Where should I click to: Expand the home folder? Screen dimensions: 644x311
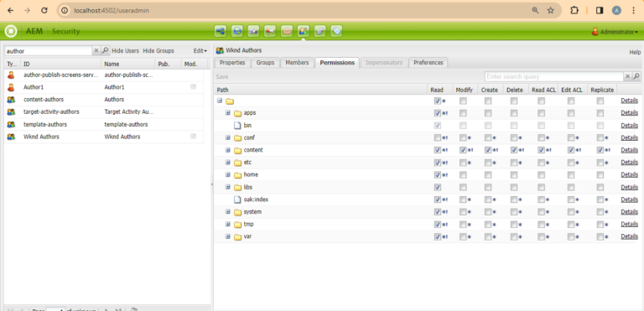coord(227,174)
